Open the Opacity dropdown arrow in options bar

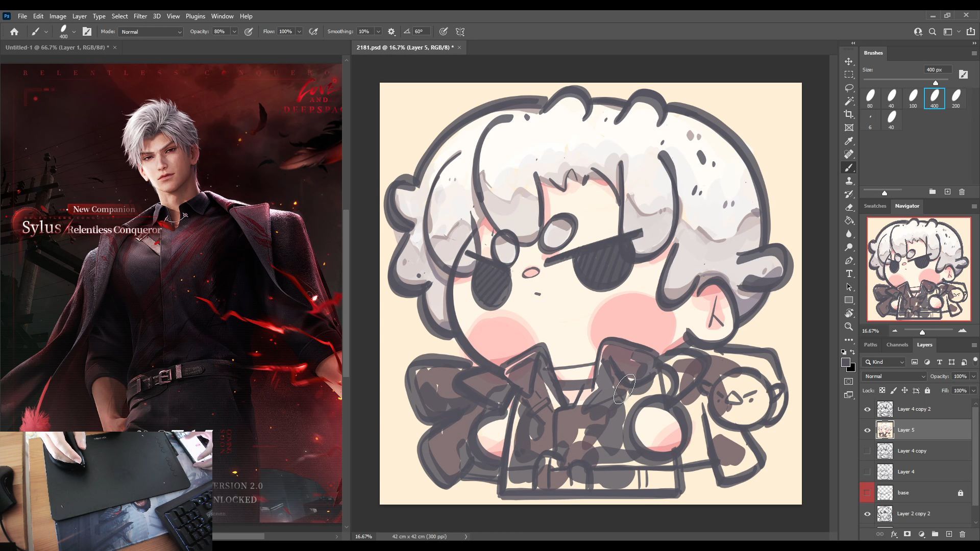pyautogui.click(x=234, y=32)
